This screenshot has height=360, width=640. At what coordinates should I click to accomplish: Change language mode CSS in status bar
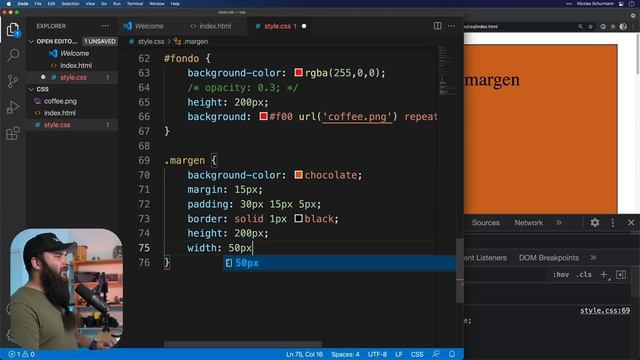[x=417, y=354]
